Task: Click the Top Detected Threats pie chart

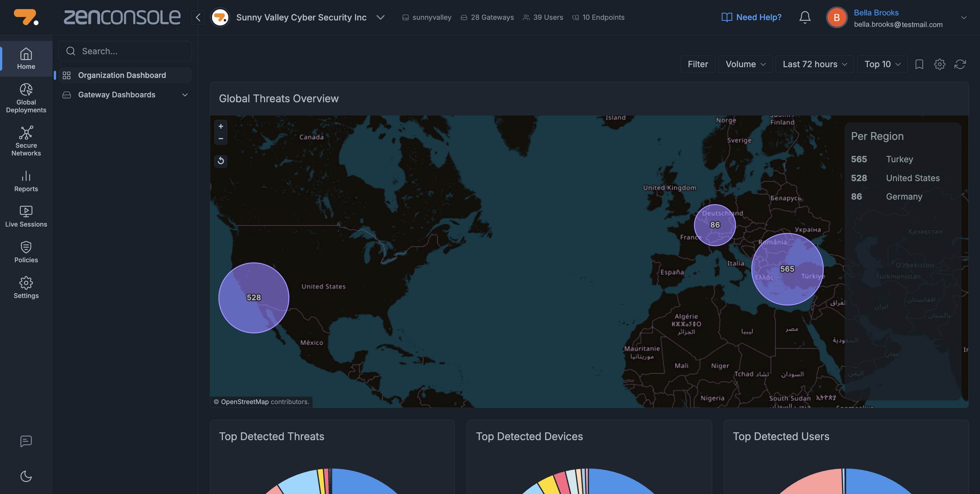Action: [x=332, y=481]
